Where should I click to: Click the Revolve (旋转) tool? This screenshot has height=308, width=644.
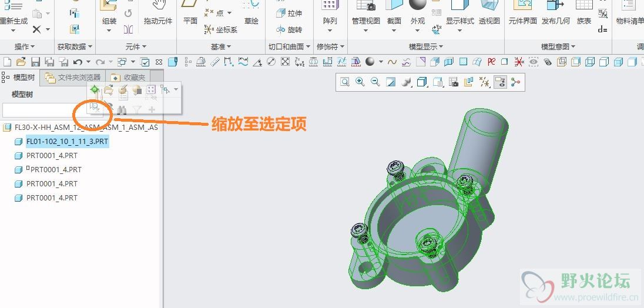[289, 29]
